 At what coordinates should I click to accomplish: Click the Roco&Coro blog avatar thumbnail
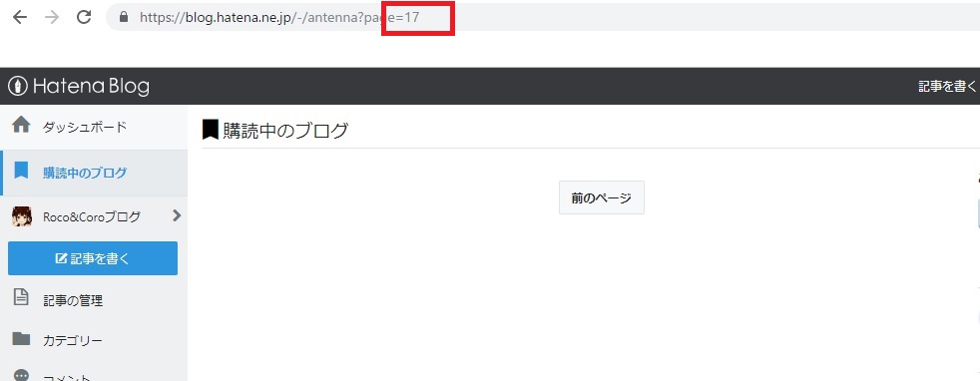[22, 216]
